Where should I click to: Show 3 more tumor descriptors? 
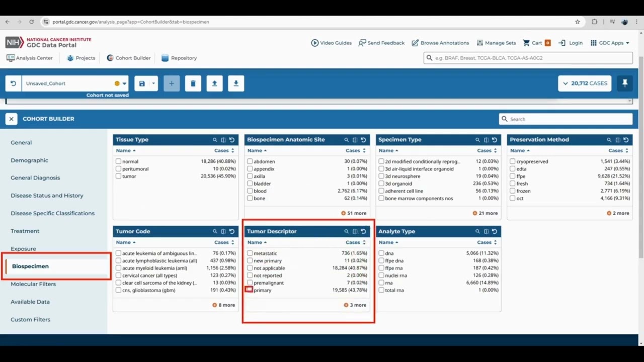pyautogui.click(x=355, y=305)
